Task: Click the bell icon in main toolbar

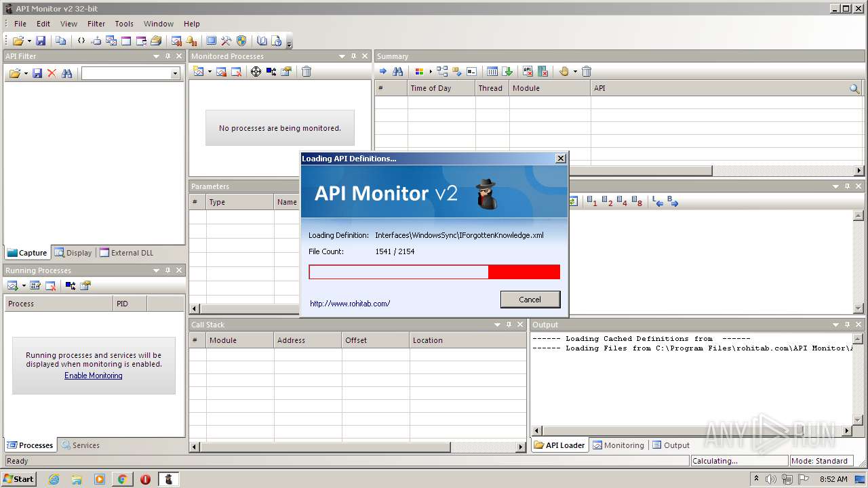Action: pyautogui.click(x=192, y=41)
